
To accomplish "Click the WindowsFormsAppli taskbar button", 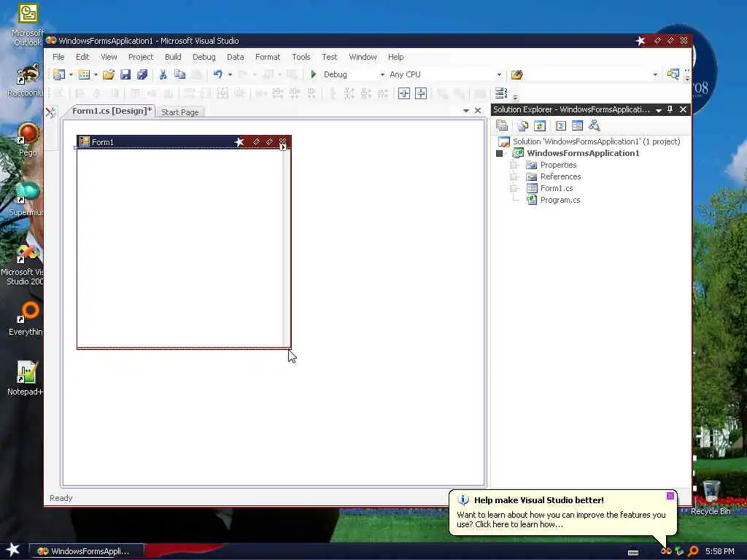I will coord(86,551).
